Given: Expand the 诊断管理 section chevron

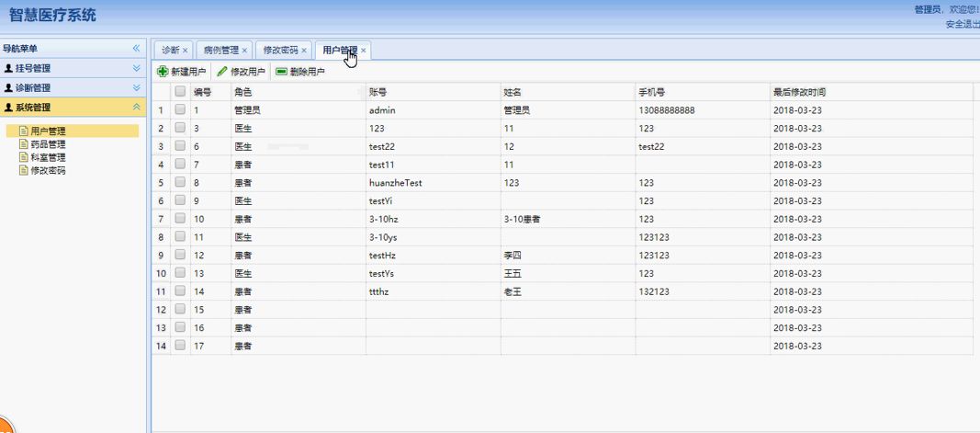Looking at the screenshot, I should [x=136, y=87].
